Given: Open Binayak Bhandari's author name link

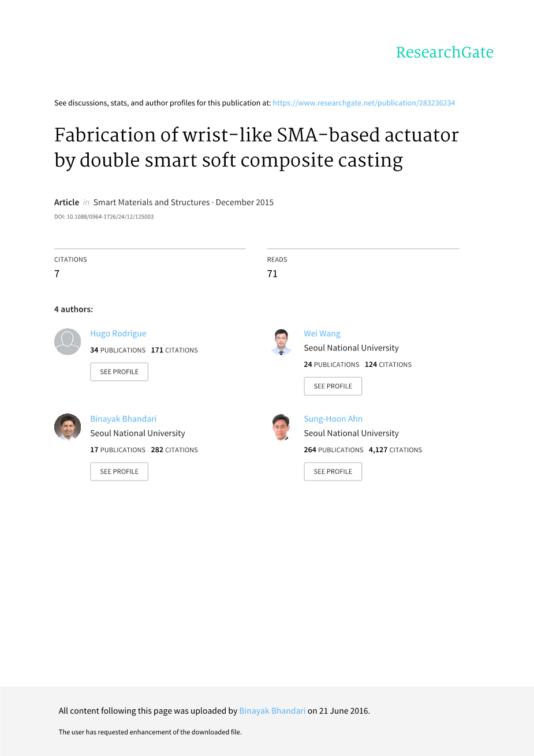Looking at the screenshot, I should click(x=123, y=419).
